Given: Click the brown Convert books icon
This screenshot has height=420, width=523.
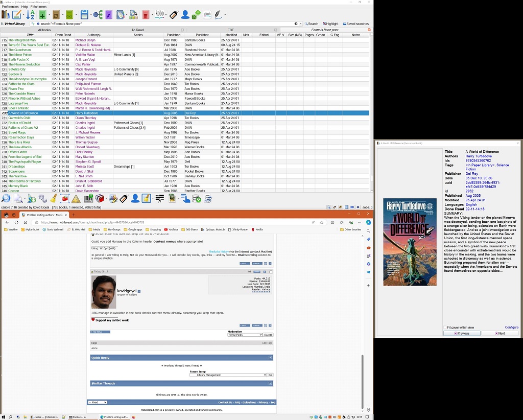Looking at the screenshot, I should pos(56,14).
